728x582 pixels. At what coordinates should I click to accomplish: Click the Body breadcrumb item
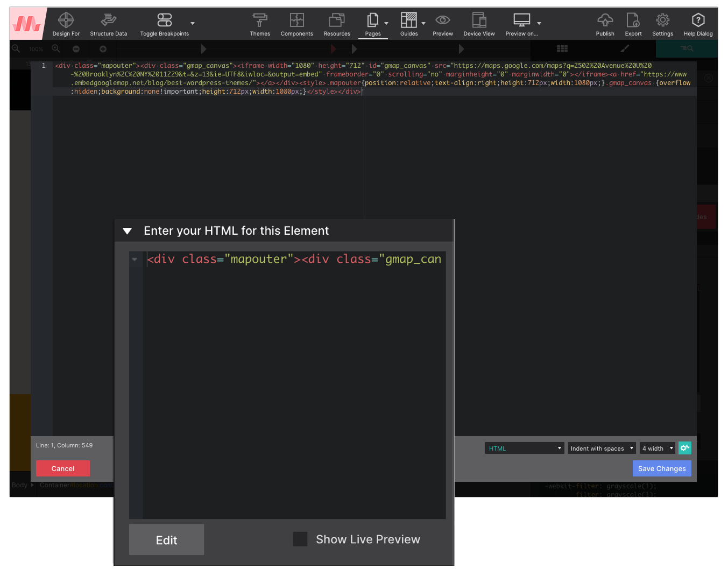pyautogui.click(x=19, y=485)
